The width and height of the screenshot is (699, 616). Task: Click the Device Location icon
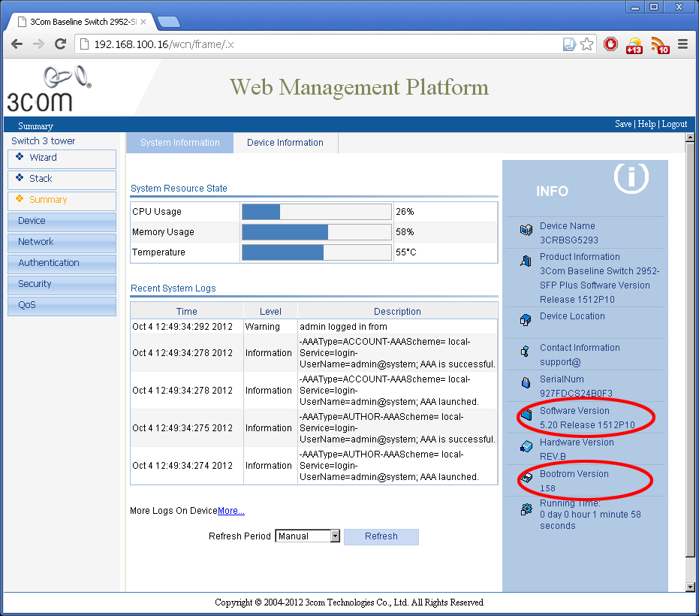(526, 320)
